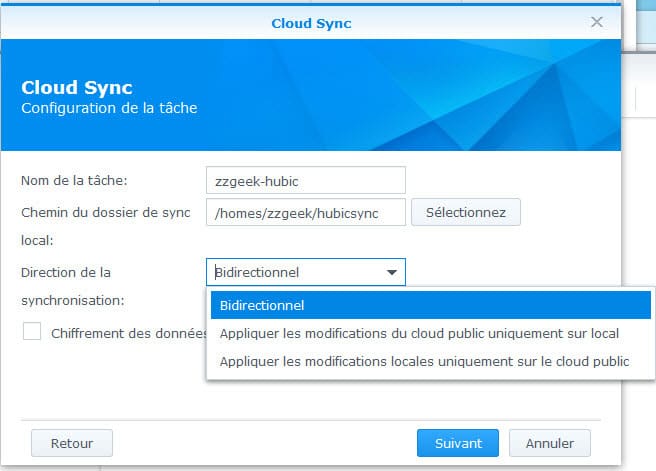Close the Cloud Sync dialog with X
Viewport: 656px width, 471px height.
[597, 22]
